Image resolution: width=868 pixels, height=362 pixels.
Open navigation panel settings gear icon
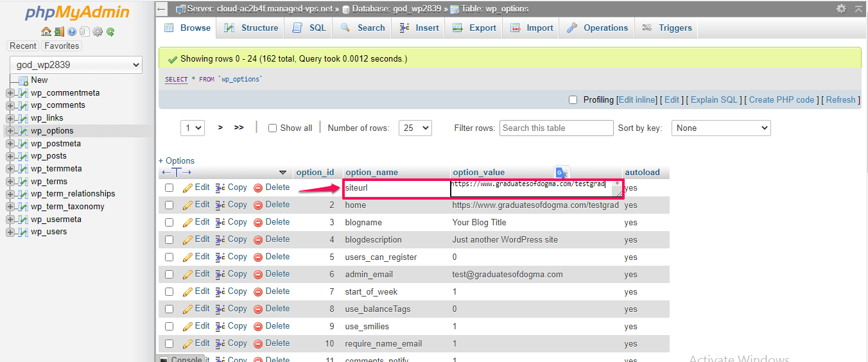(x=98, y=31)
